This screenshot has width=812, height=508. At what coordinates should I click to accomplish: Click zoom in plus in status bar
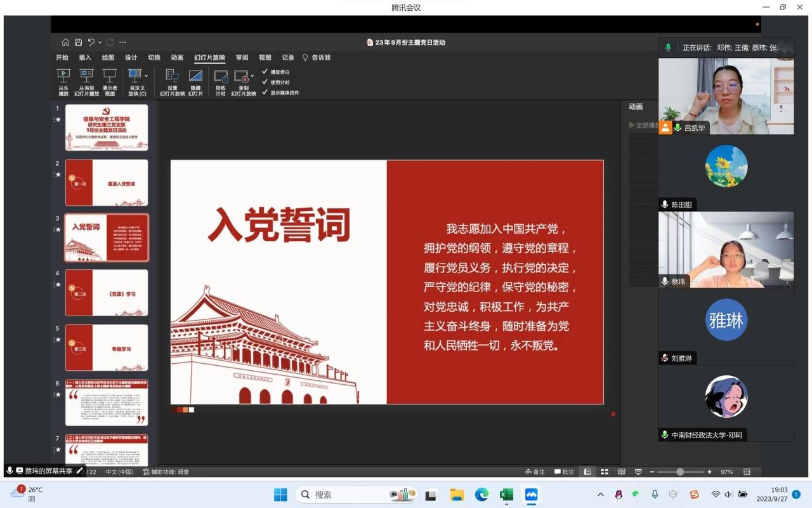709,472
